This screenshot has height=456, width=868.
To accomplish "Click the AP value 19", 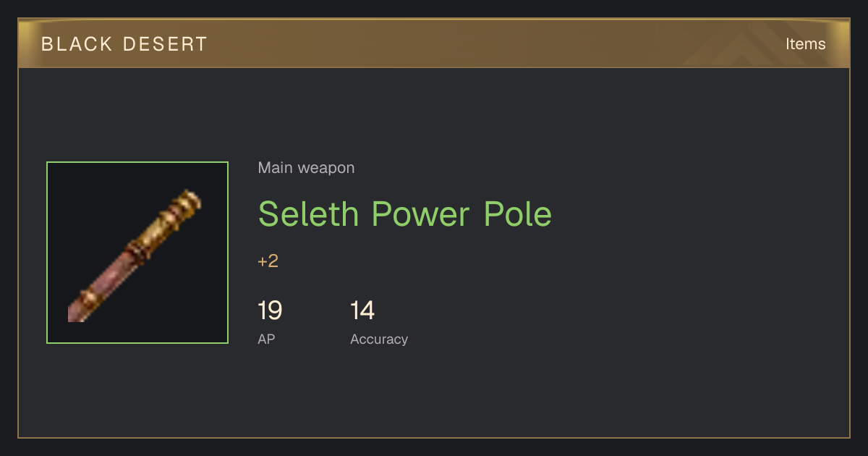I will 270,311.
